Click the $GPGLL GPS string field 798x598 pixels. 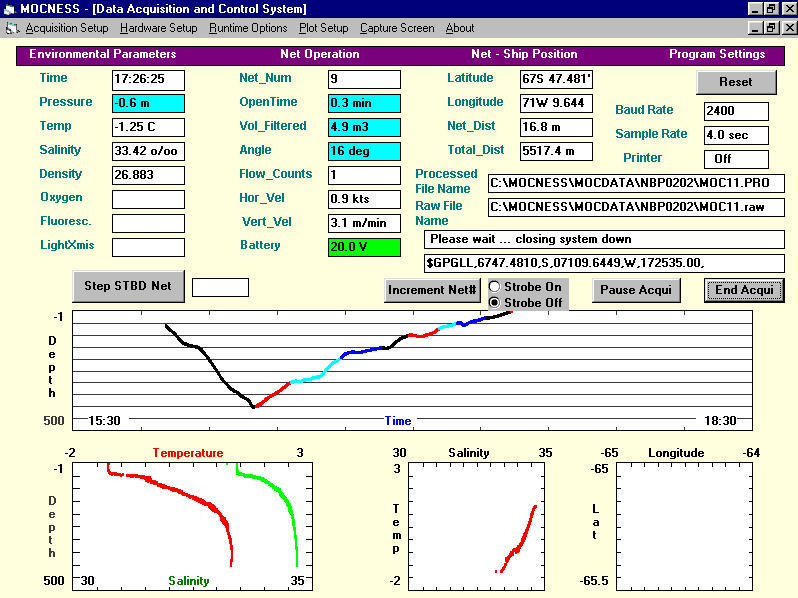tap(604, 263)
